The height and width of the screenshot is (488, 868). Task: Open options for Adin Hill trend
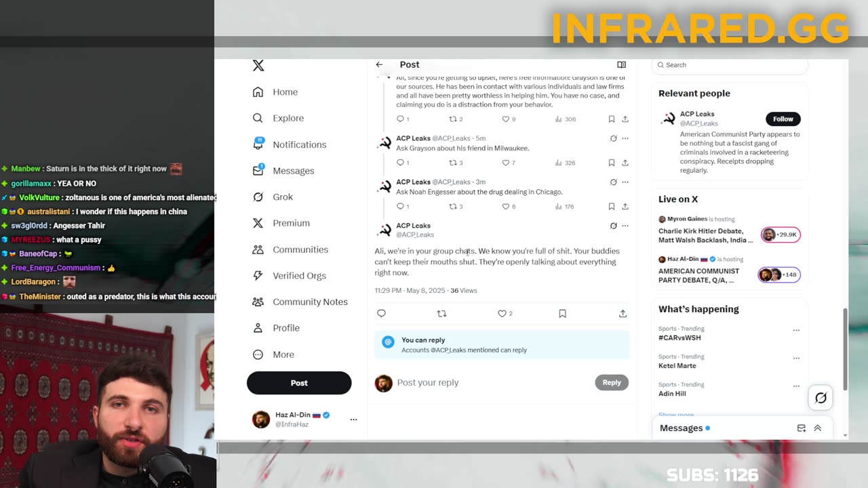pyautogui.click(x=796, y=386)
